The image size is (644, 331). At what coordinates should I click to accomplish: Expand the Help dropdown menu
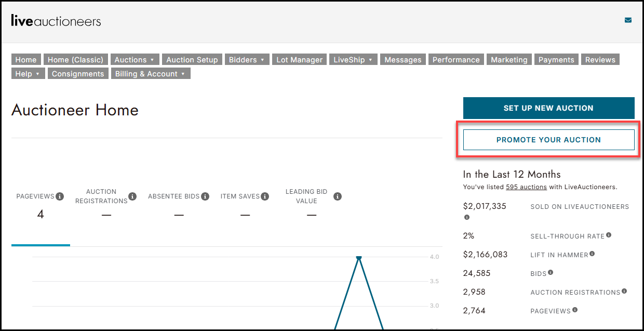(28, 74)
